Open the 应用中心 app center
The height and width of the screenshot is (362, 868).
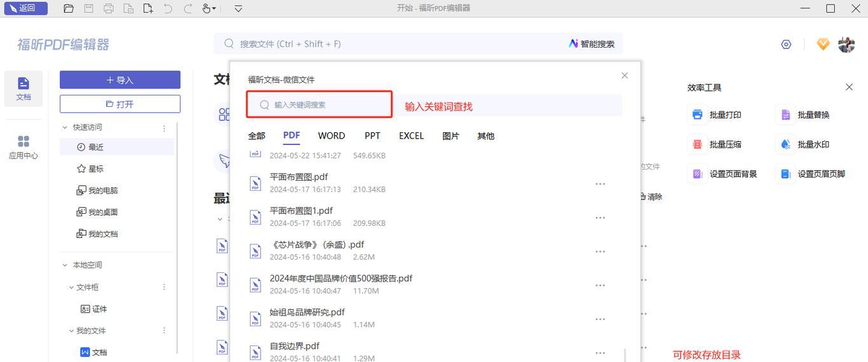[x=24, y=147]
